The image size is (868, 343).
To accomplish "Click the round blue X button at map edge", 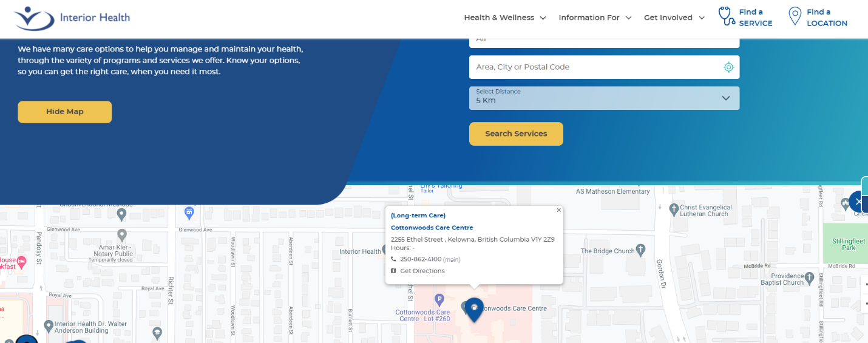I will (857, 202).
